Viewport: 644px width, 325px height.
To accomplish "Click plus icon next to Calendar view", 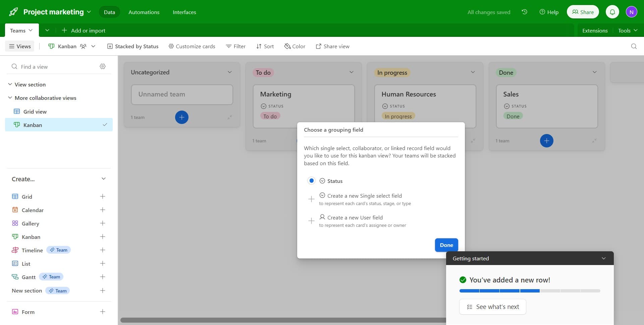I will click(x=103, y=210).
